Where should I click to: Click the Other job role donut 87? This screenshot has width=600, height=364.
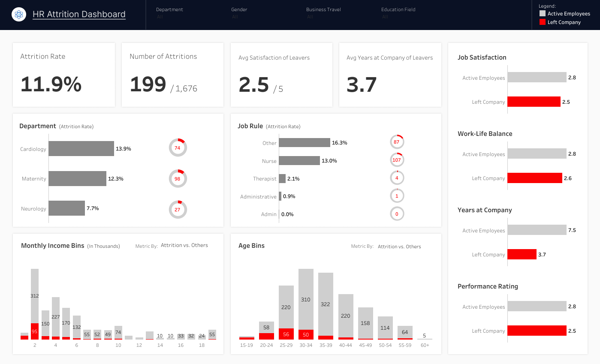pyautogui.click(x=397, y=142)
